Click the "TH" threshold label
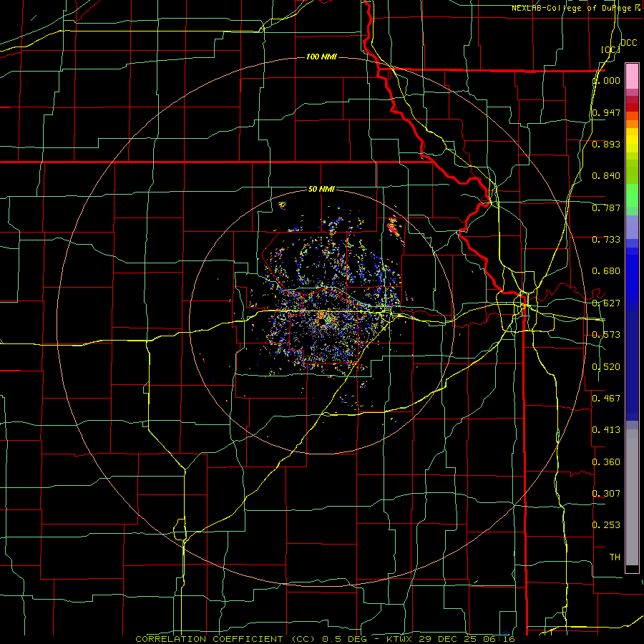 tap(615, 557)
